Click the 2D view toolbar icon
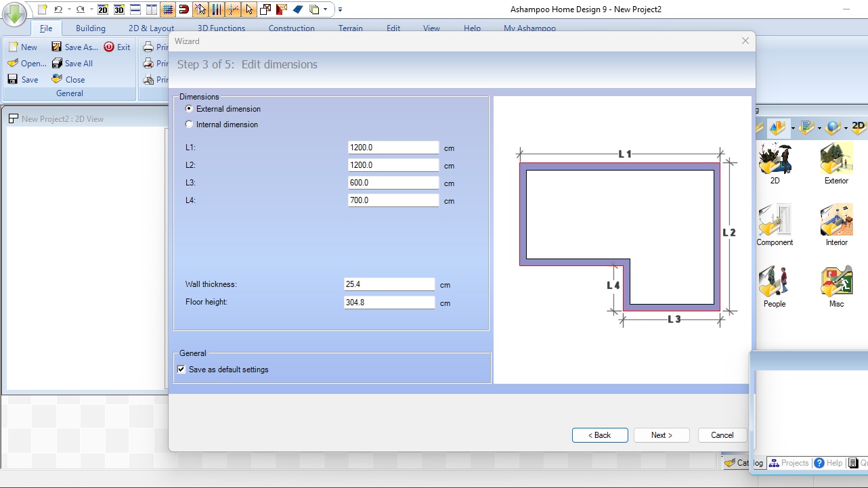Screen dimensions: 868x488 click(103, 9)
